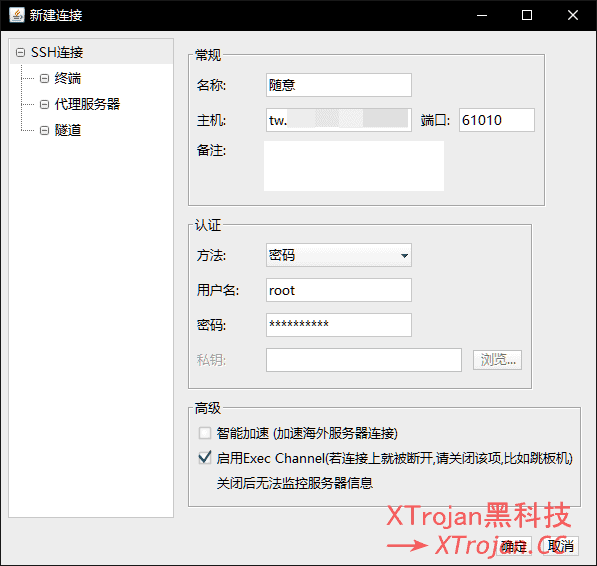
Task: Focus the 名称 input field
Action: click(x=338, y=85)
